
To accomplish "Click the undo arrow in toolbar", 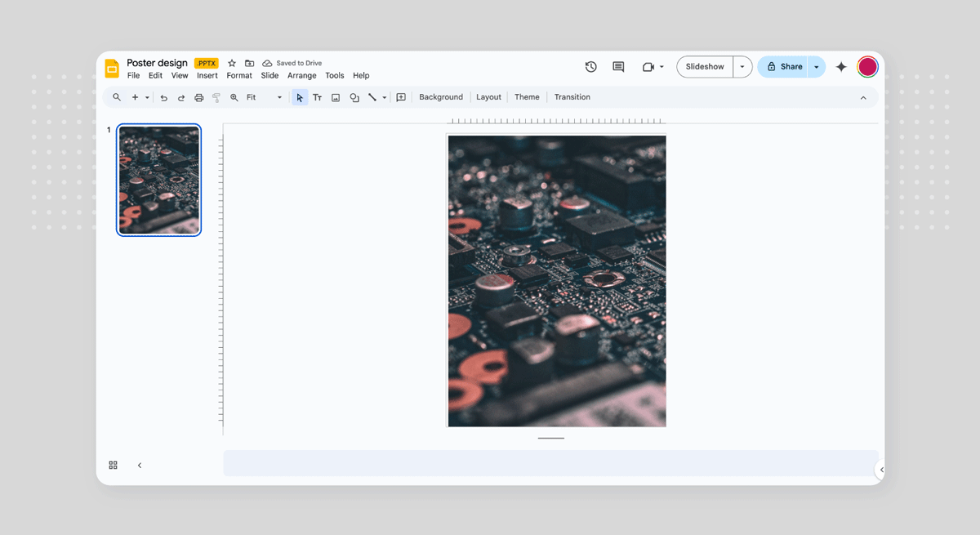I will (x=163, y=98).
